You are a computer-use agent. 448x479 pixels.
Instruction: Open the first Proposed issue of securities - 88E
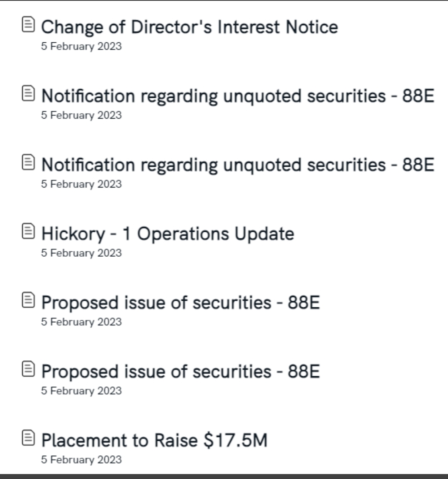[180, 303]
